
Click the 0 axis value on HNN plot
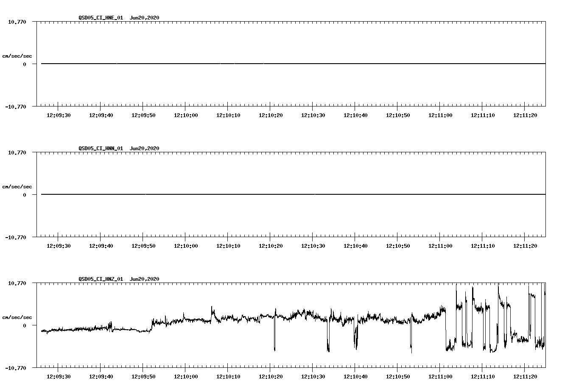25,195
